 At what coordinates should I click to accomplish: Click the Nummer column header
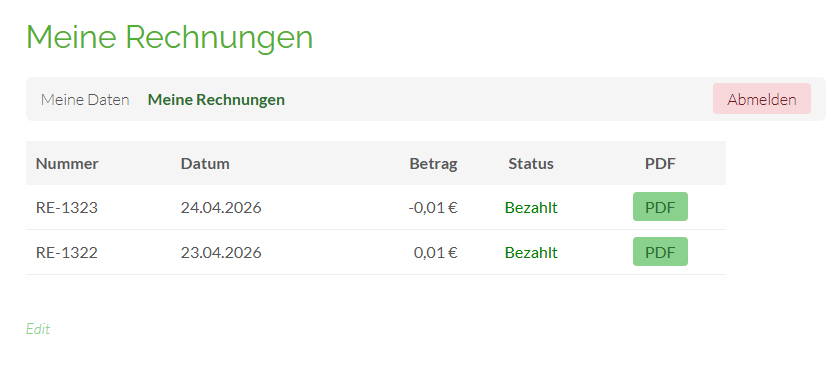click(x=67, y=164)
